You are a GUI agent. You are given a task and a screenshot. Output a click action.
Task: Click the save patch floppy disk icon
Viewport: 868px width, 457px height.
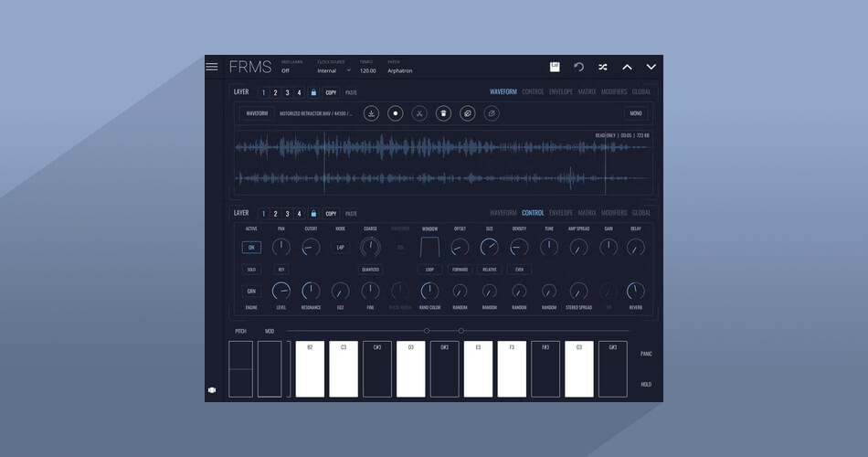[x=555, y=67]
